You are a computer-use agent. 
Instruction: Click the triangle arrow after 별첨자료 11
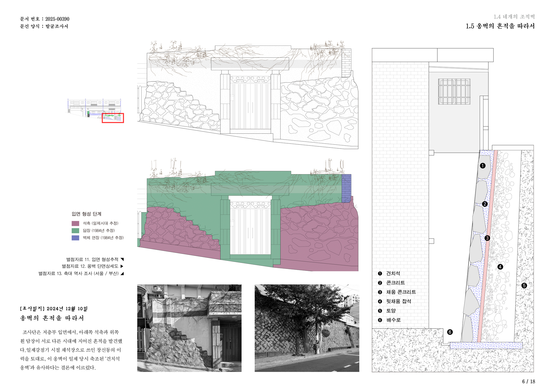click(x=122, y=259)
